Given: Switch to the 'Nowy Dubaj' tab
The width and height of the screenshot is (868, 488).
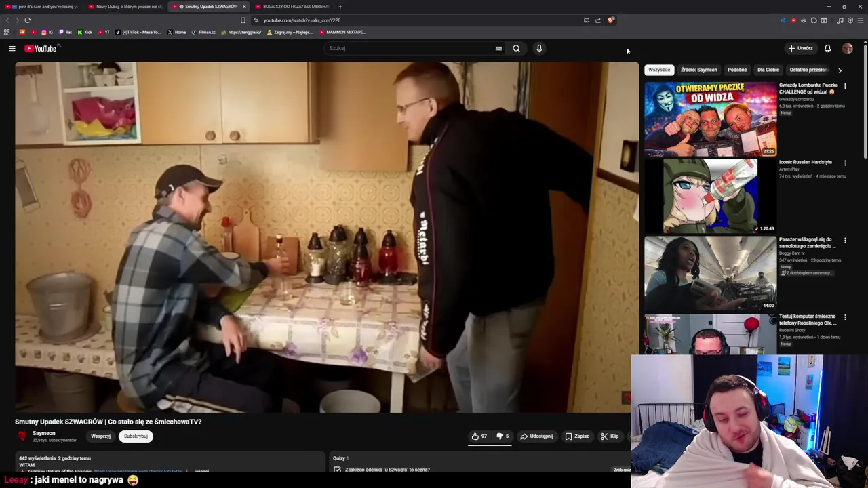Looking at the screenshot, I should 126,7.
